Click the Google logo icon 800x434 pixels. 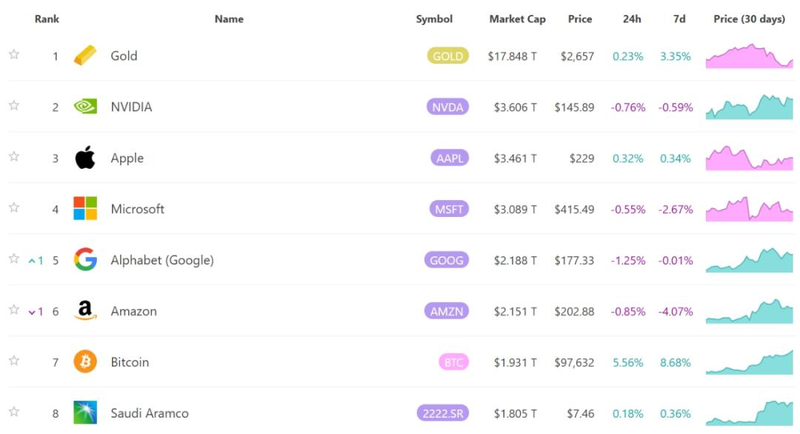(x=86, y=260)
